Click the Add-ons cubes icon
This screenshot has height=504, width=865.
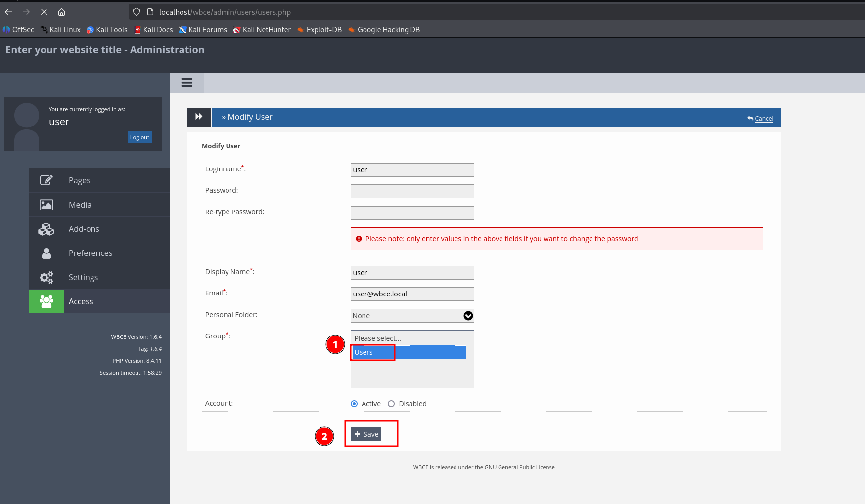coord(46,229)
